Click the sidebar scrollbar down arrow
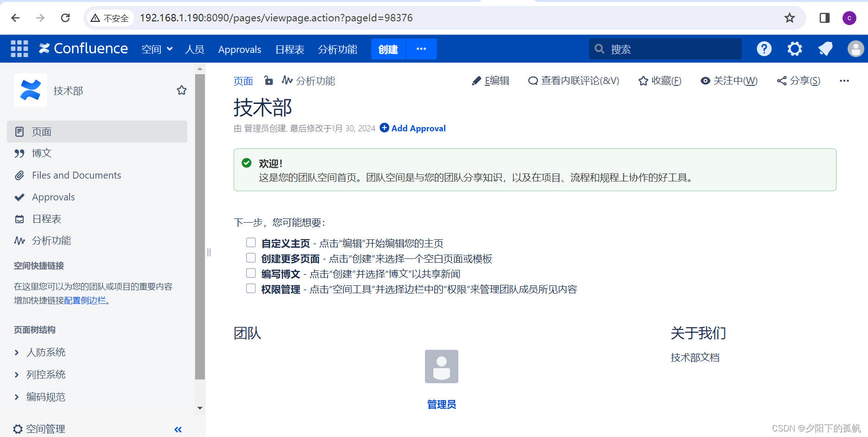This screenshot has height=437, width=868. click(x=200, y=408)
